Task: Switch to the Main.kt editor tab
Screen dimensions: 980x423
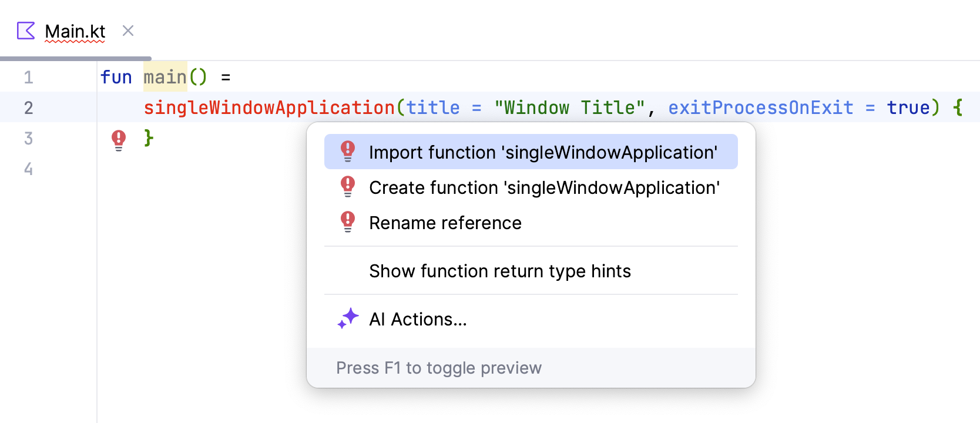Action: coord(75,31)
